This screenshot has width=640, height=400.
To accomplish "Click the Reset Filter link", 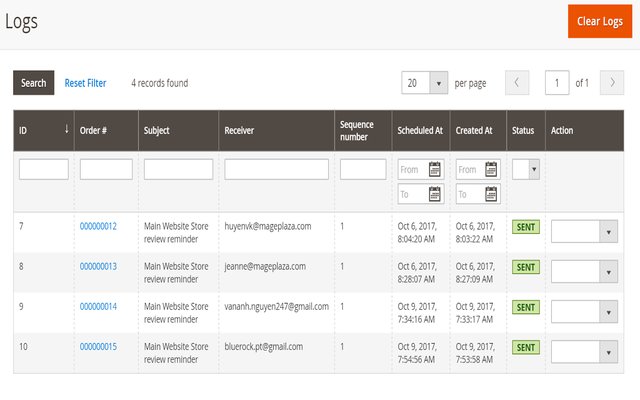I will click(x=85, y=83).
